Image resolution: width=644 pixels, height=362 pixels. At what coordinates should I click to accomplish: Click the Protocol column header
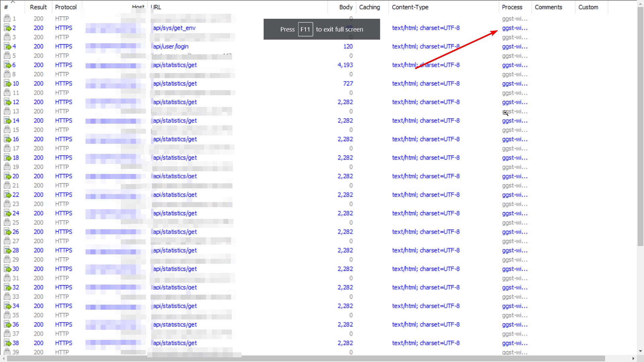66,7
